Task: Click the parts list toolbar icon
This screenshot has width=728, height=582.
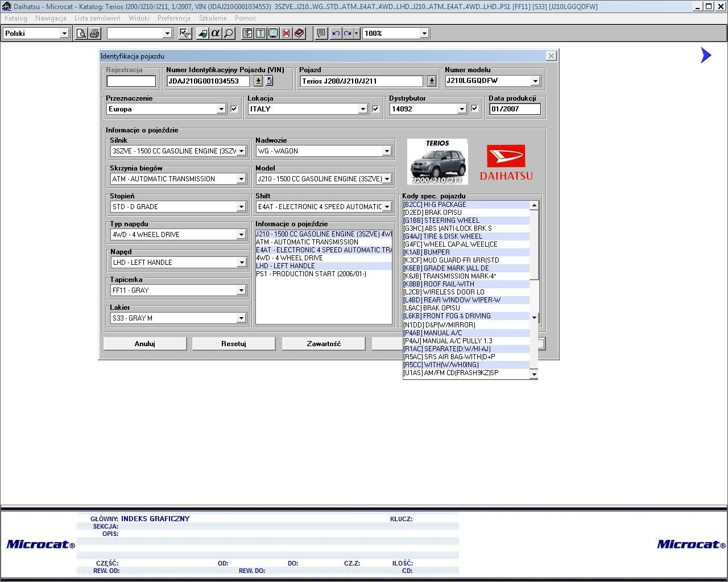Action: 247,34
